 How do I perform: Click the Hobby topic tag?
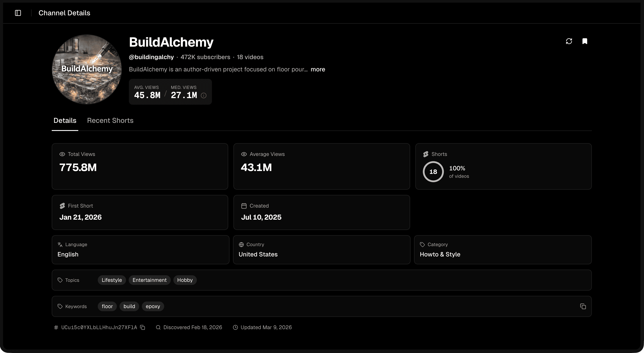[x=185, y=280]
